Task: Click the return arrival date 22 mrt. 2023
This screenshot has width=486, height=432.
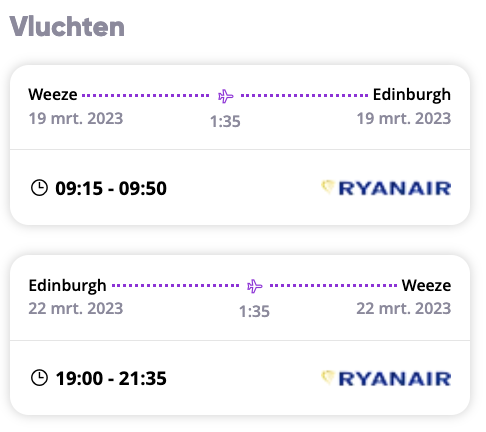Action: 404,308
